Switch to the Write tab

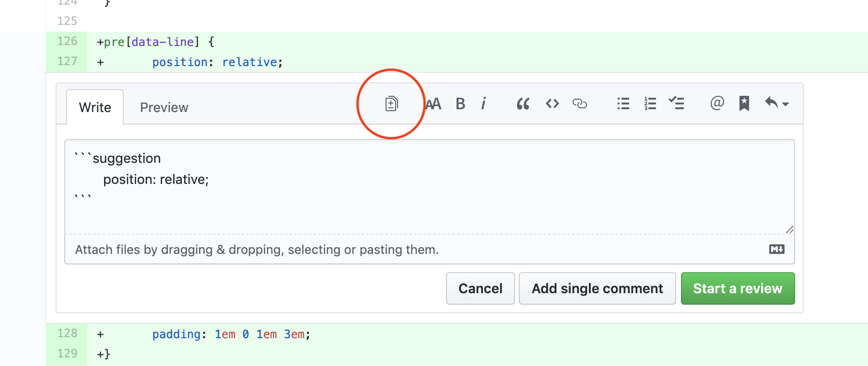tap(95, 107)
